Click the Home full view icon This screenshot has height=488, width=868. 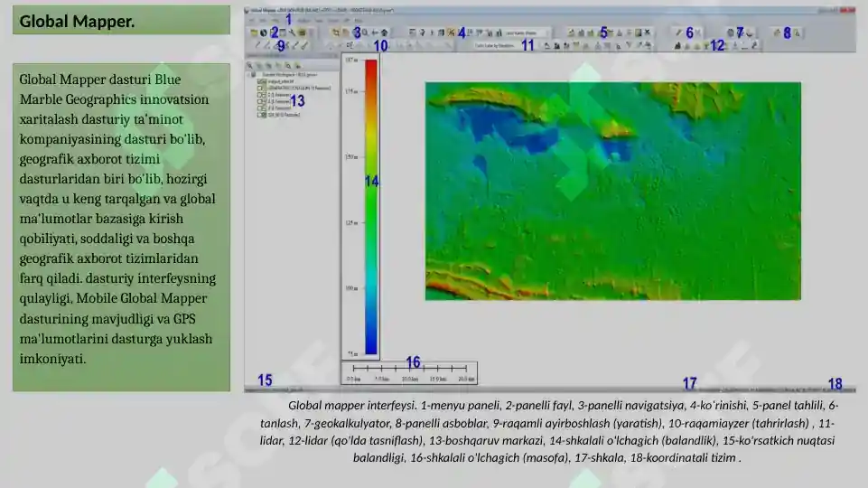click(x=384, y=33)
